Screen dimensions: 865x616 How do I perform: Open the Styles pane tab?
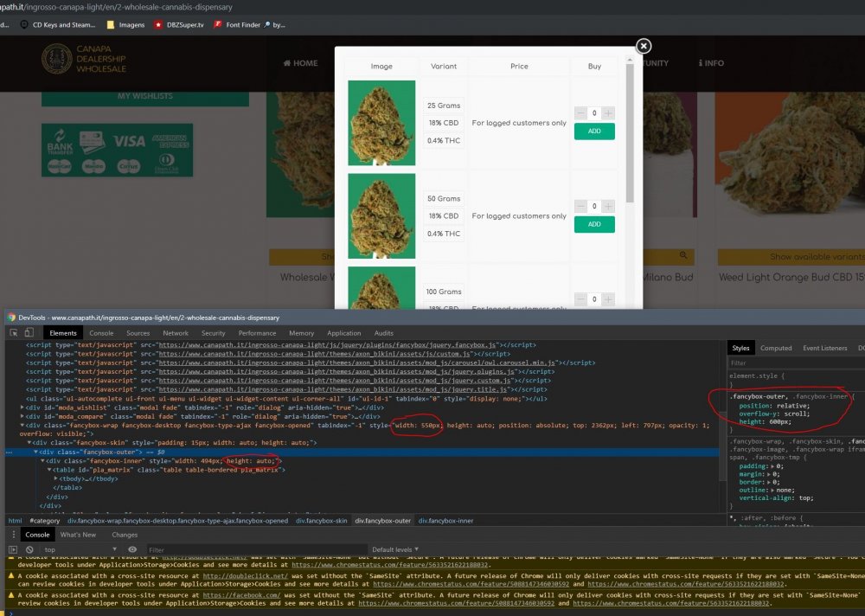click(x=740, y=348)
